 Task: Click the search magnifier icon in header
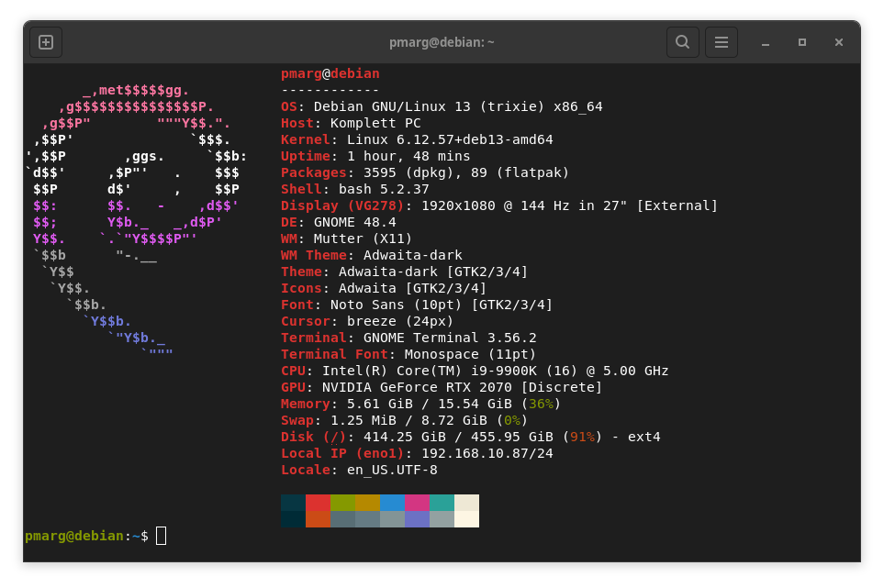pyautogui.click(x=682, y=42)
